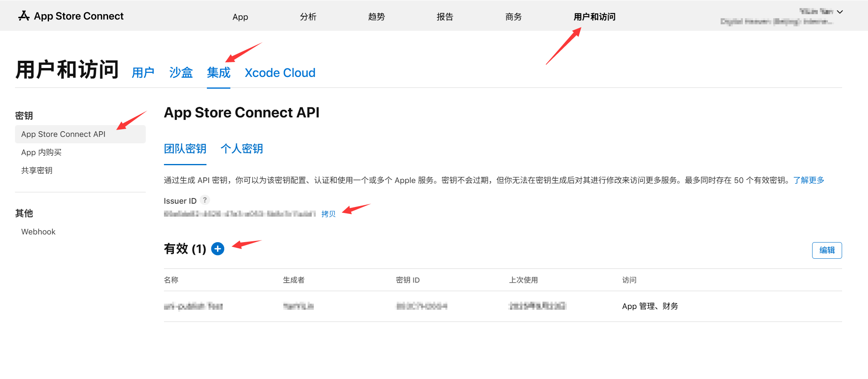Click the 了解更多 link
Screen dimensions: 868x379
coord(808,180)
